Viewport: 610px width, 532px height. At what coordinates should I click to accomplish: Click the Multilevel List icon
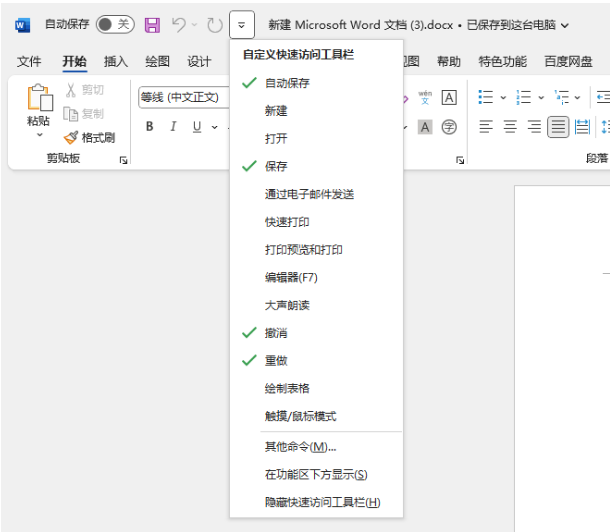pos(561,97)
